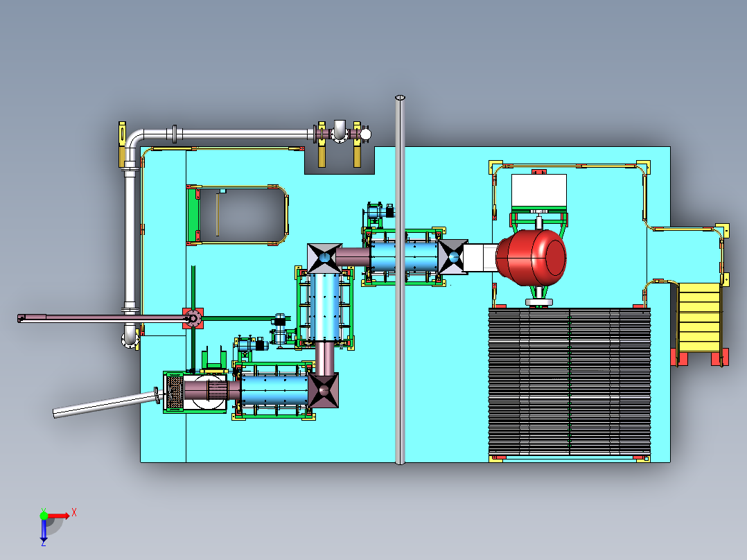Click the blue Z axis arrow of the triad
This screenshot has width=747, height=560.
[x=44, y=530]
